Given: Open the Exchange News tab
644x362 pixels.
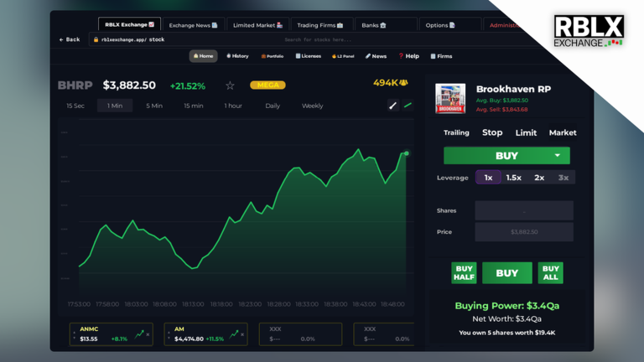Looking at the screenshot, I should pos(193,25).
